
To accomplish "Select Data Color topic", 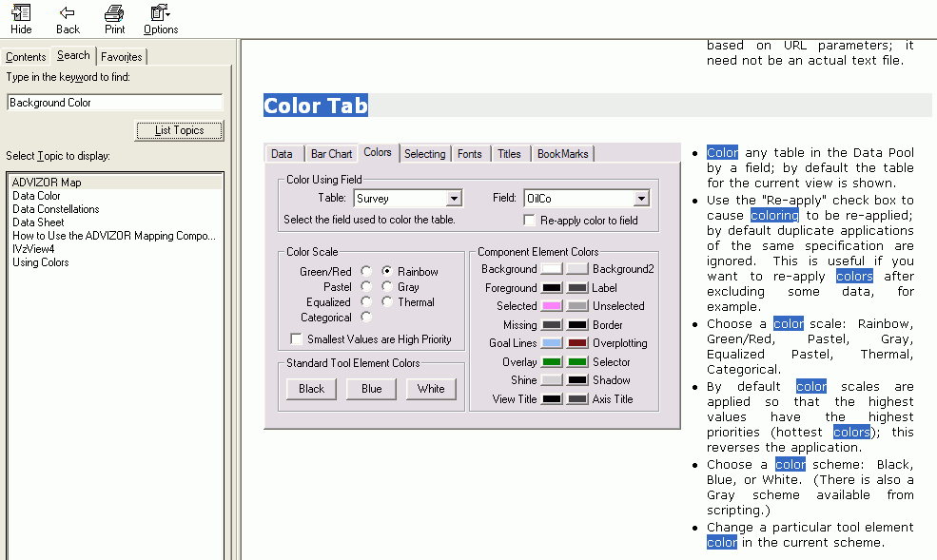I will click(x=36, y=196).
